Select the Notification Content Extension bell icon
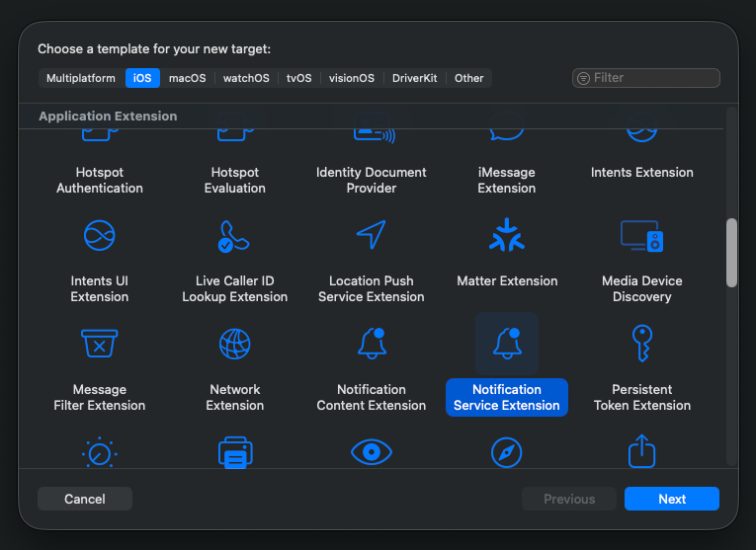 pos(372,344)
